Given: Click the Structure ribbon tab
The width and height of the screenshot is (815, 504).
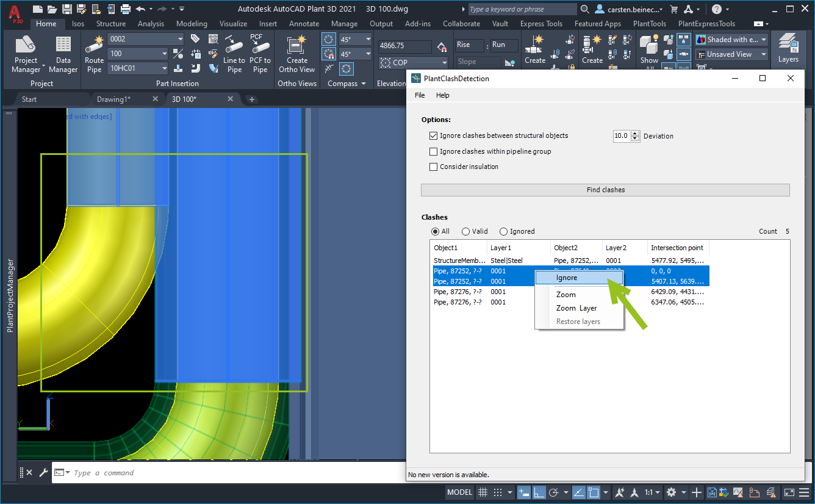Looking at the screenshot, I should (111, 24).
